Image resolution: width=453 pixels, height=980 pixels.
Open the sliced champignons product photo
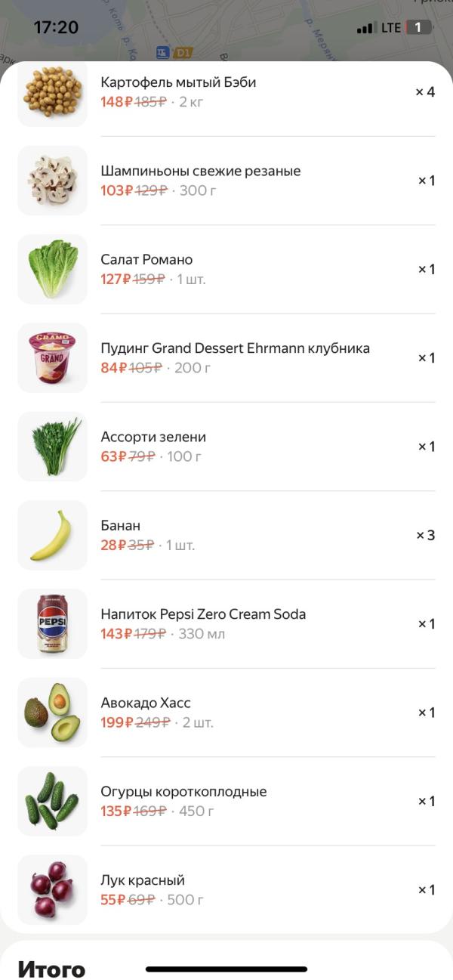[x=52, y=181]
